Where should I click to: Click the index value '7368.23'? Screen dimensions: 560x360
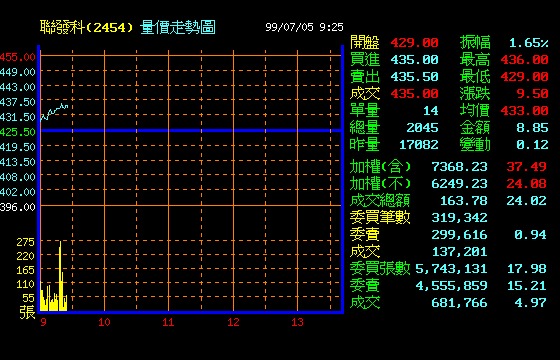tap(459, 167)
